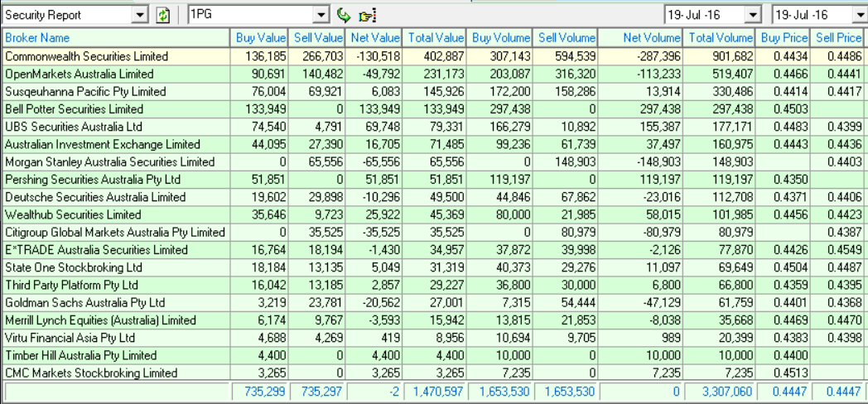This screenshot has height=404, width=868.
Task: Select State One Stockbroking Ltd row
Action: [434, 268]
